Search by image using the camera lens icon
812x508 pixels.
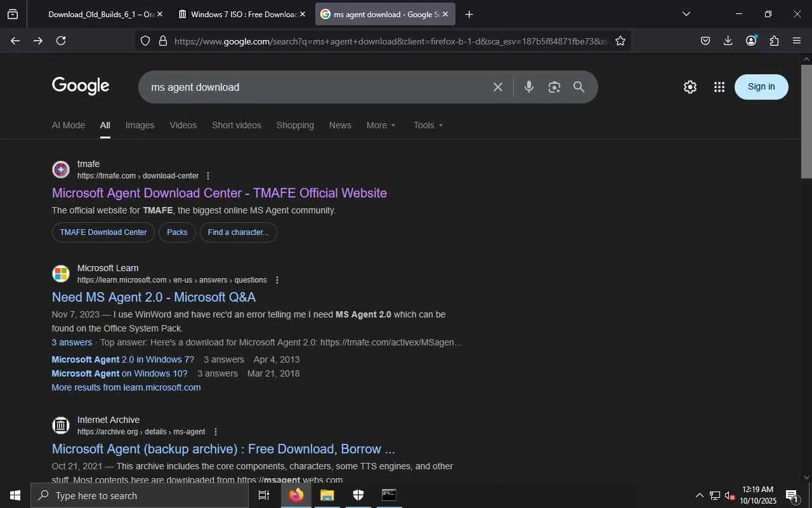pos(554,87)
